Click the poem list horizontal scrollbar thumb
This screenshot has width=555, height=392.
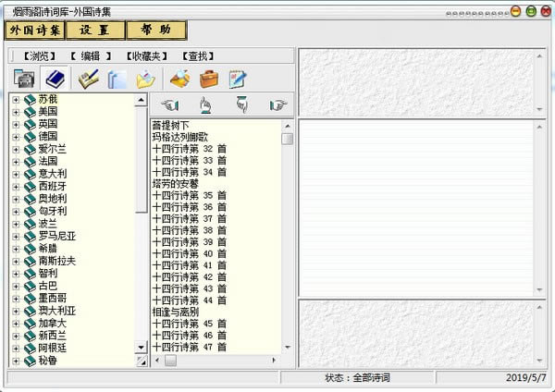point(170,361)
